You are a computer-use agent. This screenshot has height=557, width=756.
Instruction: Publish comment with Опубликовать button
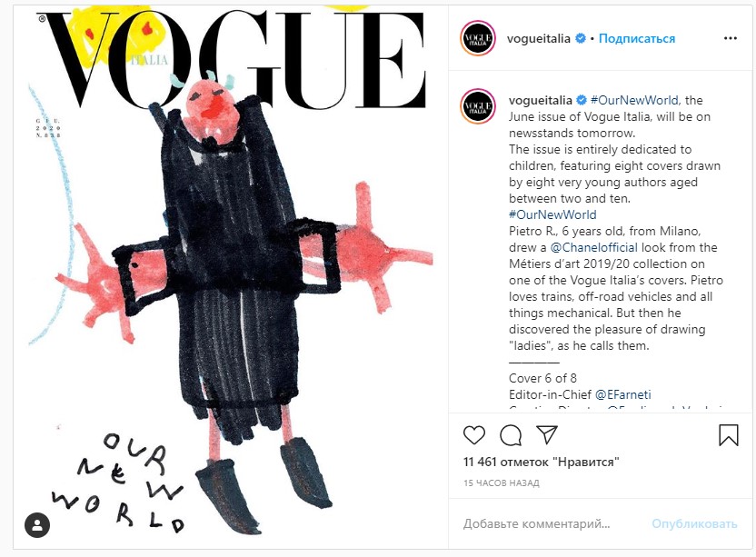point(694,523)
